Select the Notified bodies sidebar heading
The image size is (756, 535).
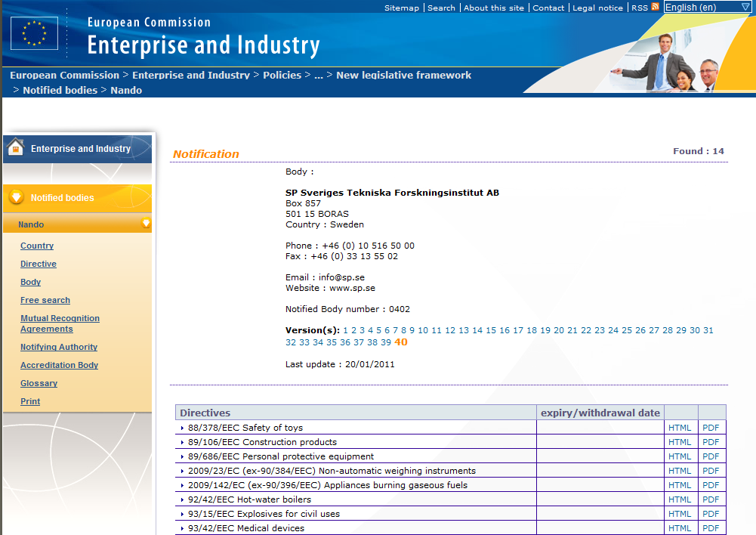[63, 198]
